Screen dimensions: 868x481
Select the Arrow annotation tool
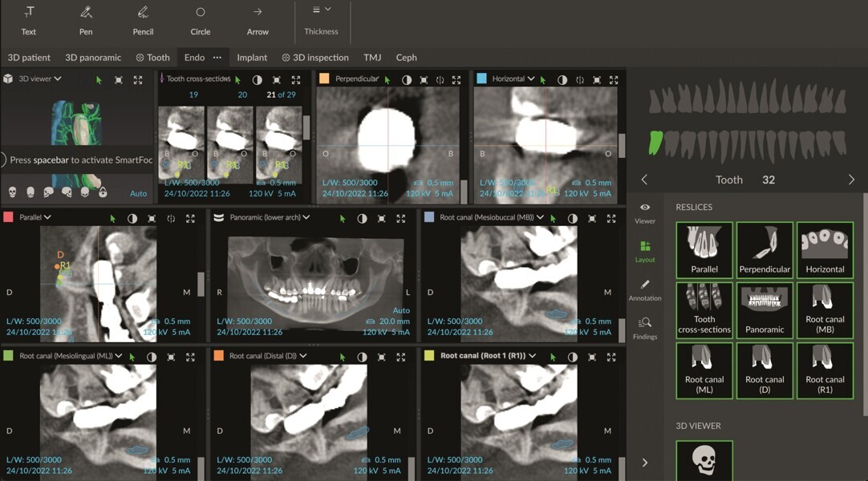258,22
